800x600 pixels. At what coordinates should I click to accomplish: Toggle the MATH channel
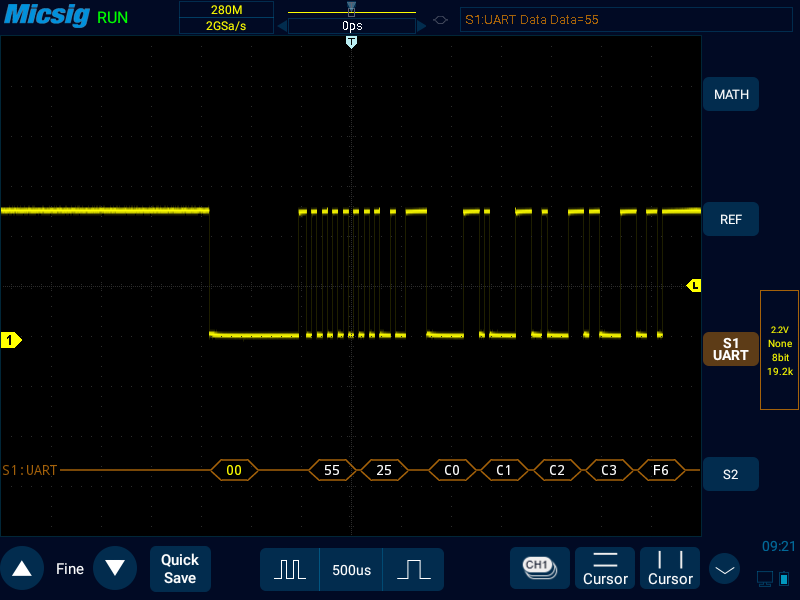coord(731,95)
